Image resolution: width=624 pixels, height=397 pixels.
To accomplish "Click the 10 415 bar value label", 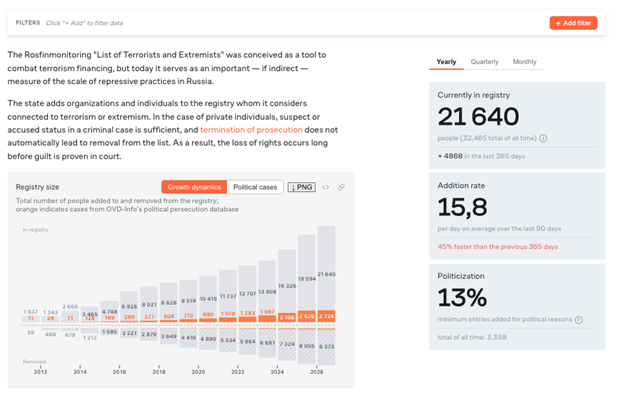I will pyautogui.click(x=208, y=299).
